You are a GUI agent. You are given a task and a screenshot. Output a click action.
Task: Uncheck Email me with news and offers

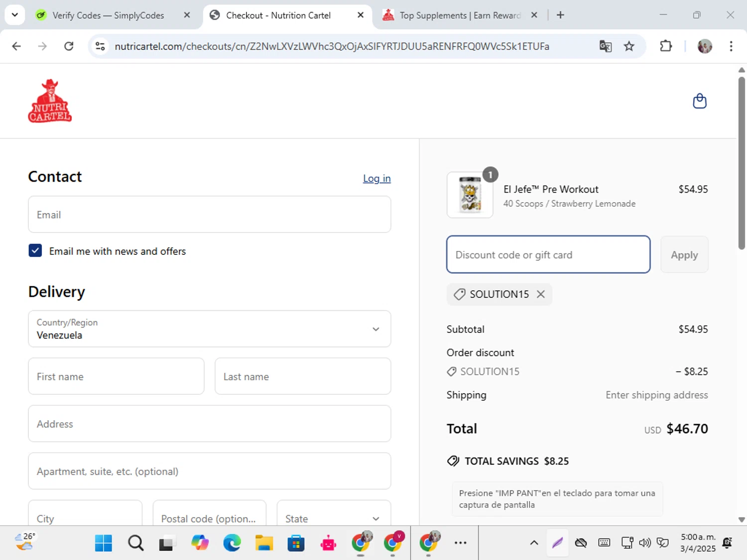tap(35, 250)
